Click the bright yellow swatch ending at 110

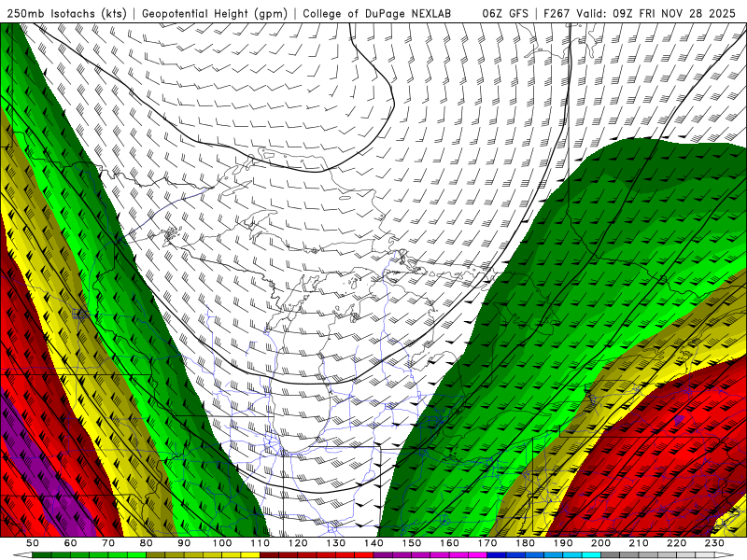click(250, 554)
